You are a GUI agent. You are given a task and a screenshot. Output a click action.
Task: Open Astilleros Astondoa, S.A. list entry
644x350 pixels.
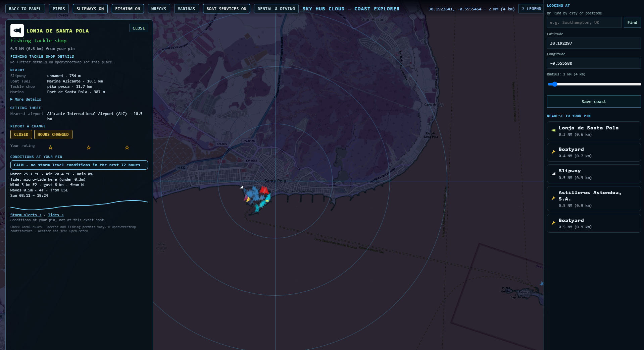coord(594,199)
